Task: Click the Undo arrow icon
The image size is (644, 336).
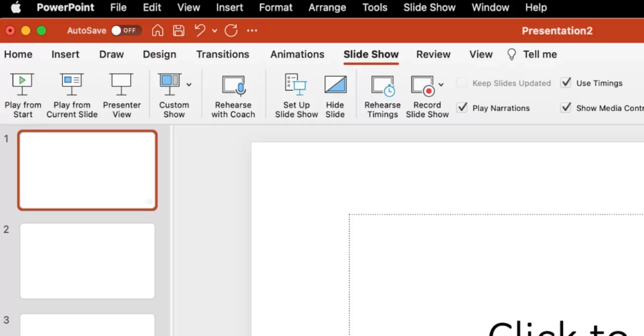Action: click(x=200, y=30)
